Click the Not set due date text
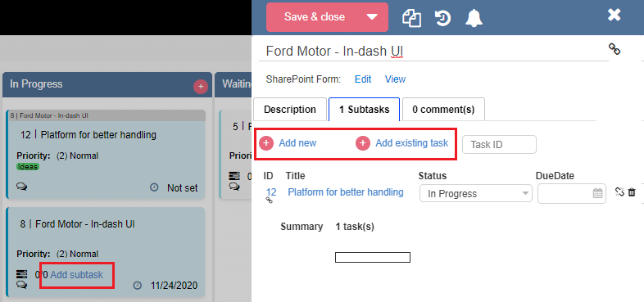This screenshot has height=302, width=644. tap(183, 188)
